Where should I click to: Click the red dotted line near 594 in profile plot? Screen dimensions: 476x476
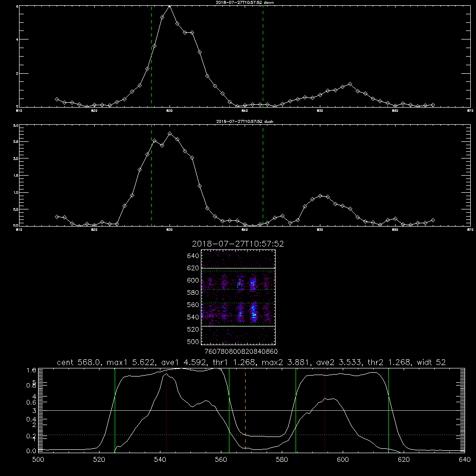click(325, 410)
